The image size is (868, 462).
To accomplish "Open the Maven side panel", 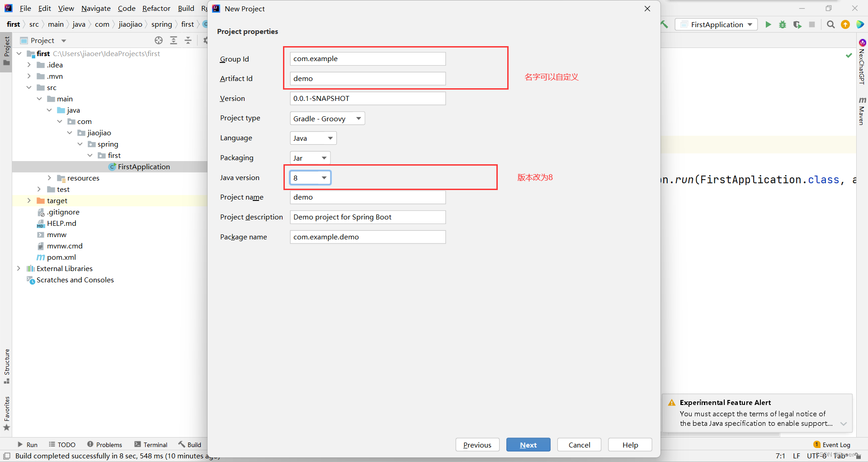I will (862, 111).
